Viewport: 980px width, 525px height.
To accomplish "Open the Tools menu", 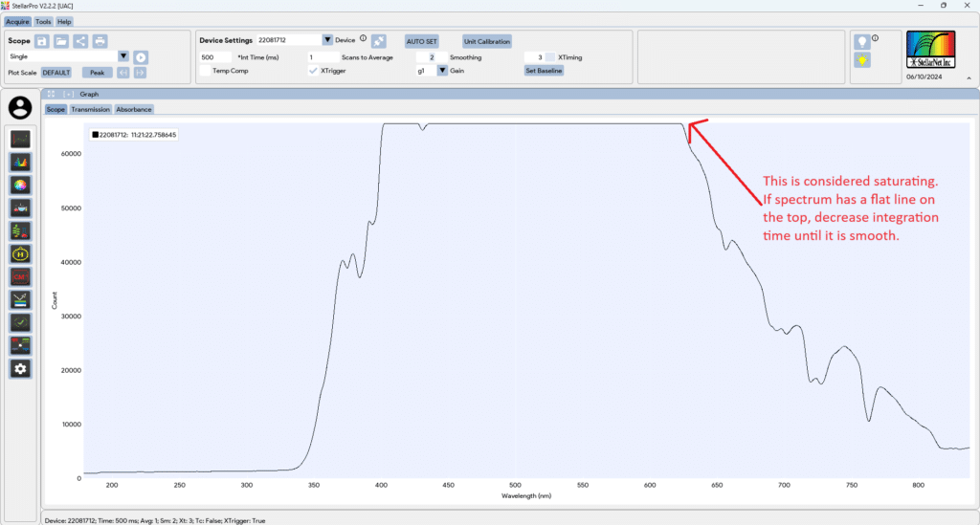I will point(43,21).
